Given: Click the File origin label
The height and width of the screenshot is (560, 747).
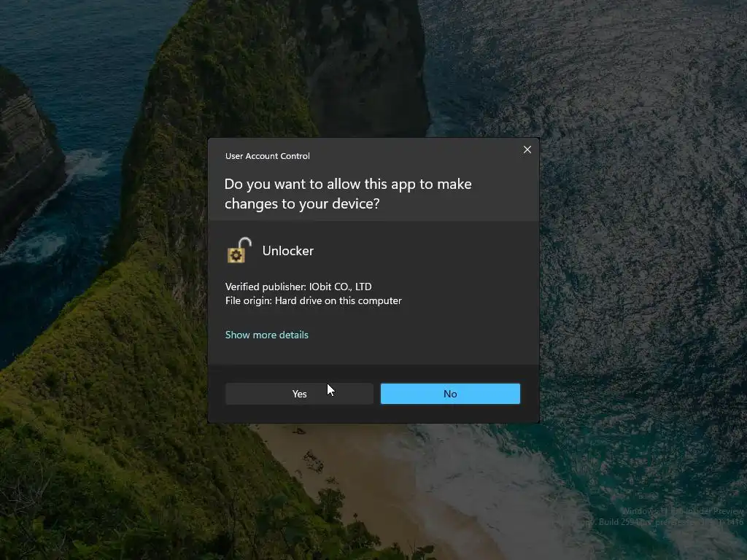Looking at the screenshot, I should coord(248,301).
